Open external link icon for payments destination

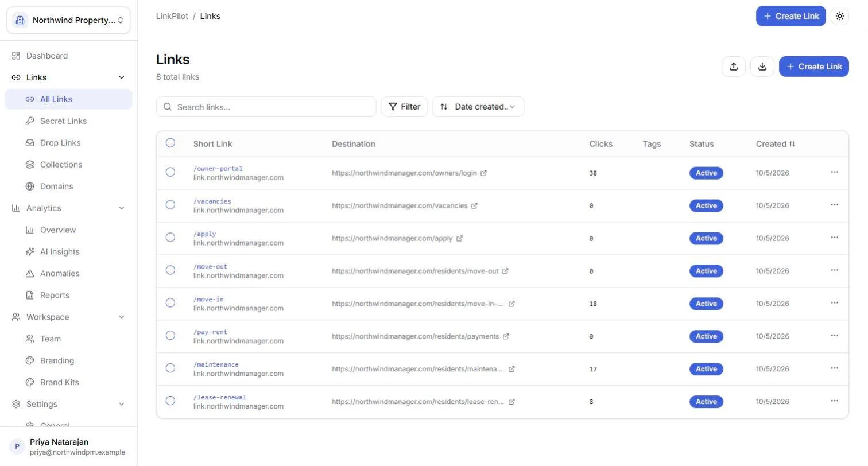pyautogui.click(x=506, y=337)
